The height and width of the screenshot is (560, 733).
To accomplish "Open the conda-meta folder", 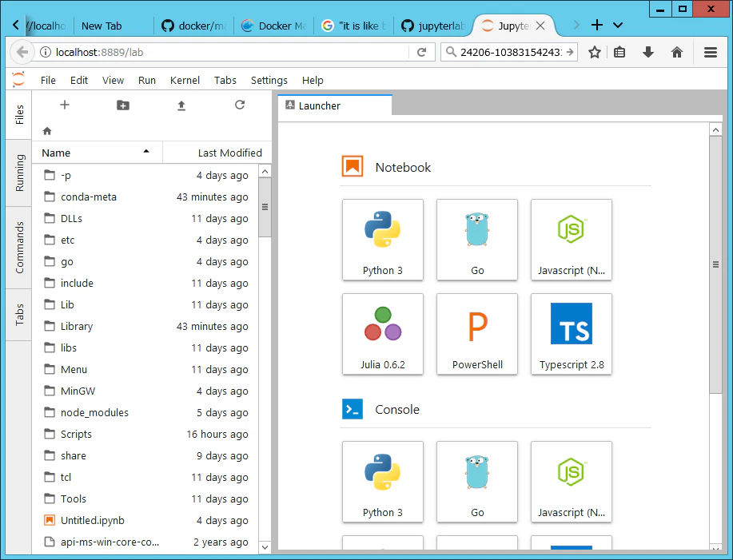I will (x=145, y=197).
